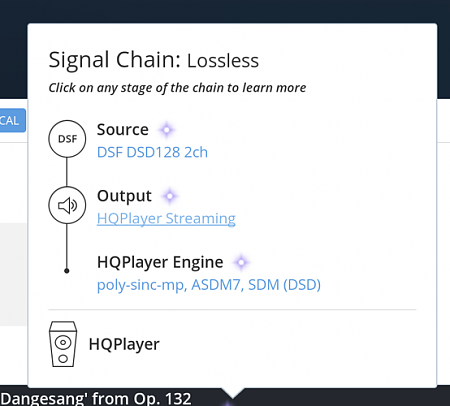Click the blue CAL tag button
Viewport: 450px width, 406px height.
click(12, 120)
